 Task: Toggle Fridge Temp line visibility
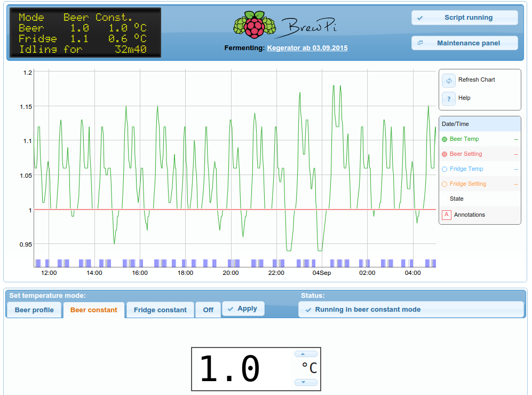coord(480,169)
